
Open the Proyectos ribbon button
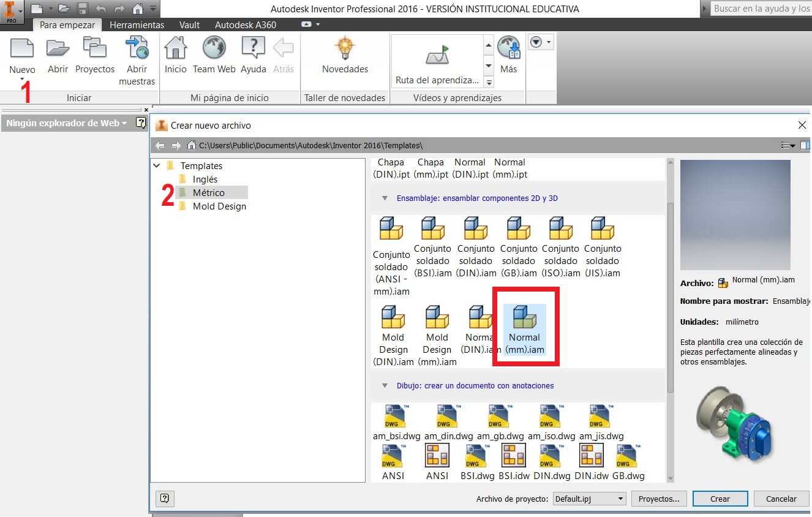(95, 56)
